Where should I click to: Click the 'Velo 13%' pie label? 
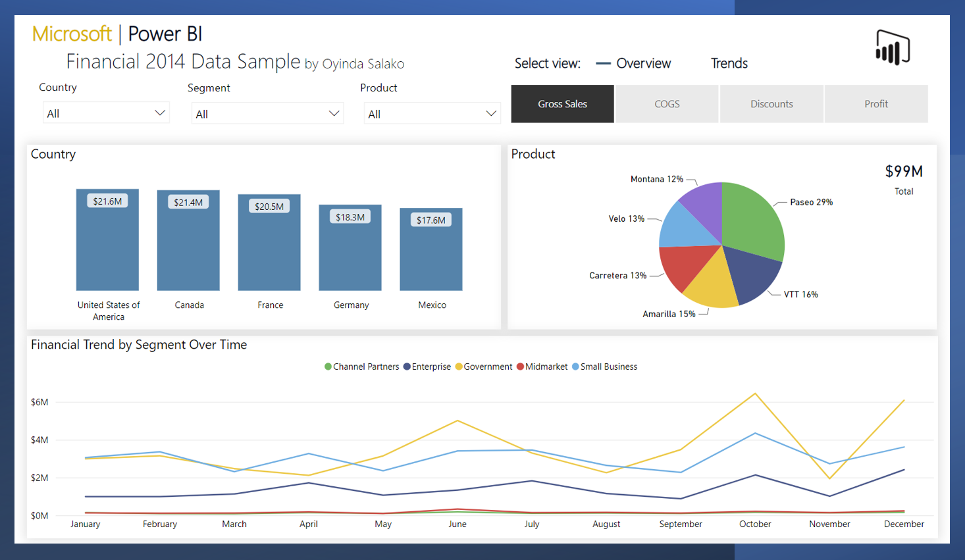pos(626,218)
